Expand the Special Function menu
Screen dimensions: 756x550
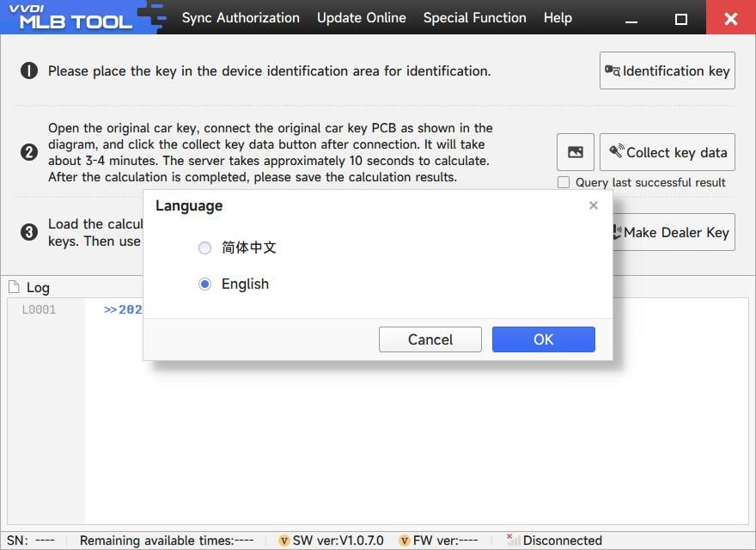474,17
